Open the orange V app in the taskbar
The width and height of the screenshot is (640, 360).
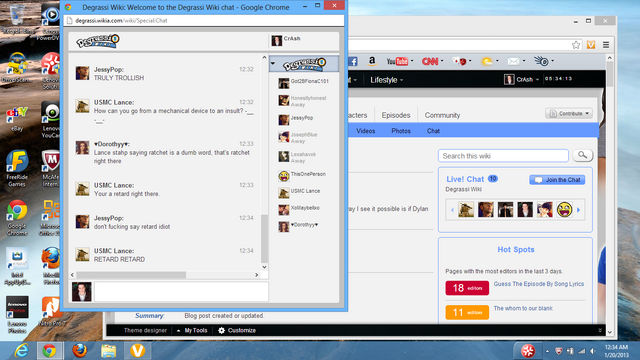point(138,351)
